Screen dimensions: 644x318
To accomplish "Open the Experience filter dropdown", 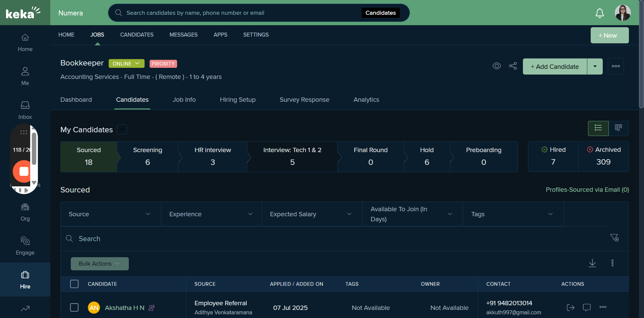I will (x=211, y=214).
